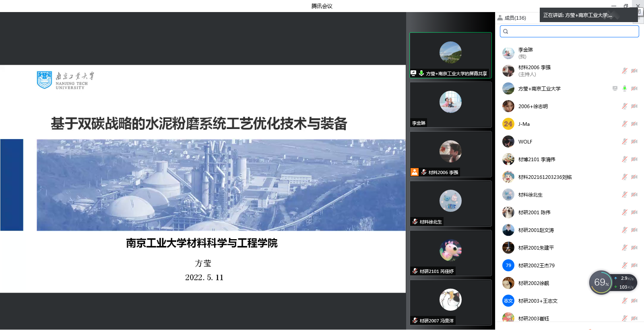Image resolution: width=644 pixels, height=330 pixels.
Task: Toggle the camera icon for 材料2006 李强
Action: point(634,71)
